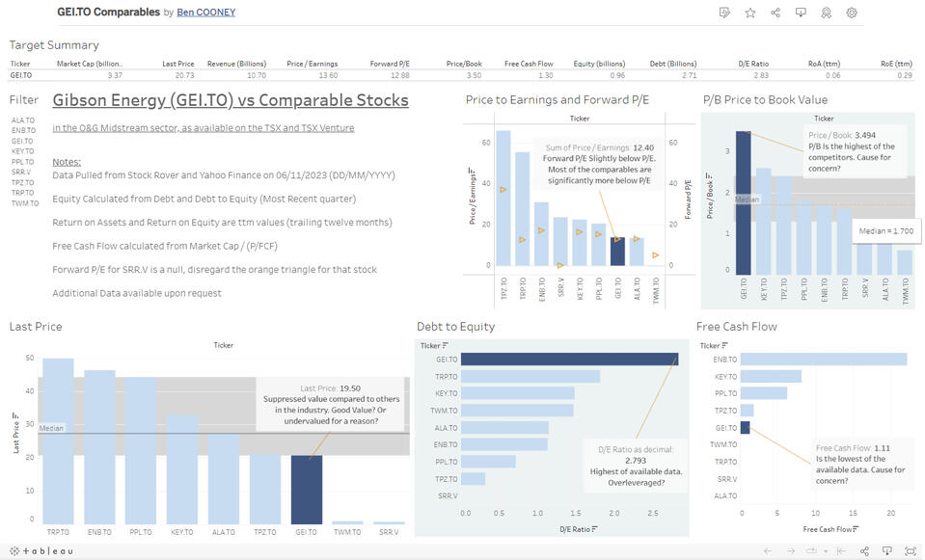Screen dimensions: 925x560
Task: Select TPZ.TO in the Filter list
Action: [23, 183]
